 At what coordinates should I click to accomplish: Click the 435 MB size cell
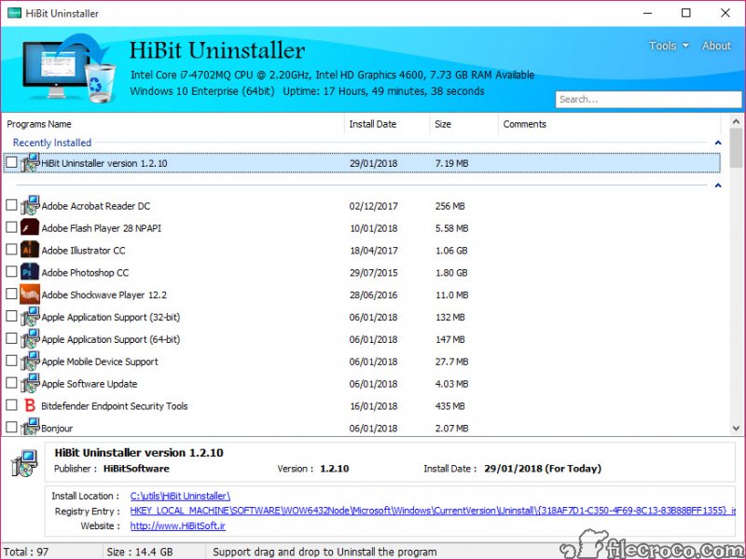[450, 406]
